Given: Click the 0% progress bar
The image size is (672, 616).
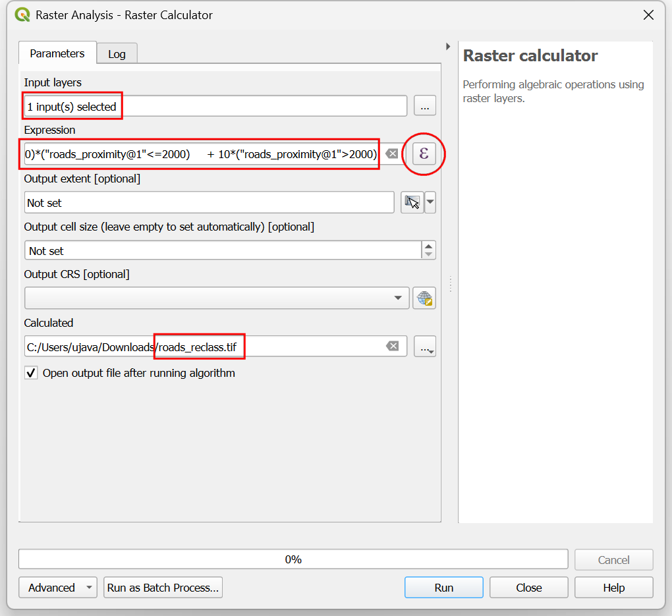Looking at the screenshot, I should 293,559.
